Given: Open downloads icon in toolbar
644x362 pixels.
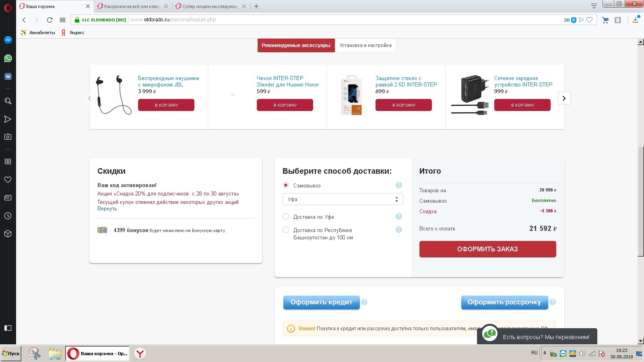Looking at the screenshot, I should pos(636,20).
